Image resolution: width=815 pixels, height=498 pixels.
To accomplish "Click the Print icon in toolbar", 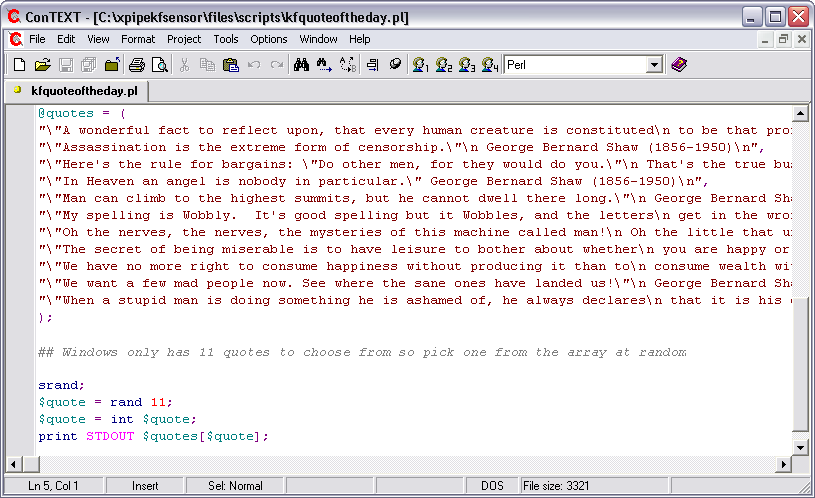I will [x=137, y=65].
